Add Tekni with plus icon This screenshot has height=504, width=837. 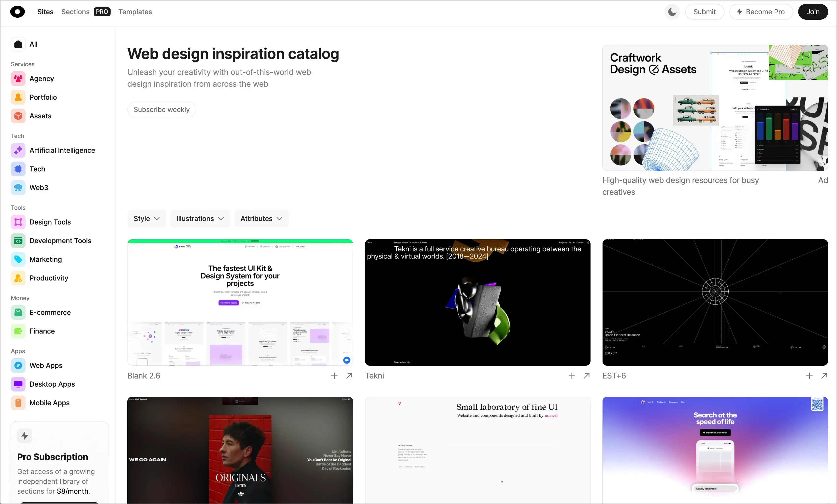pos(572,376)
